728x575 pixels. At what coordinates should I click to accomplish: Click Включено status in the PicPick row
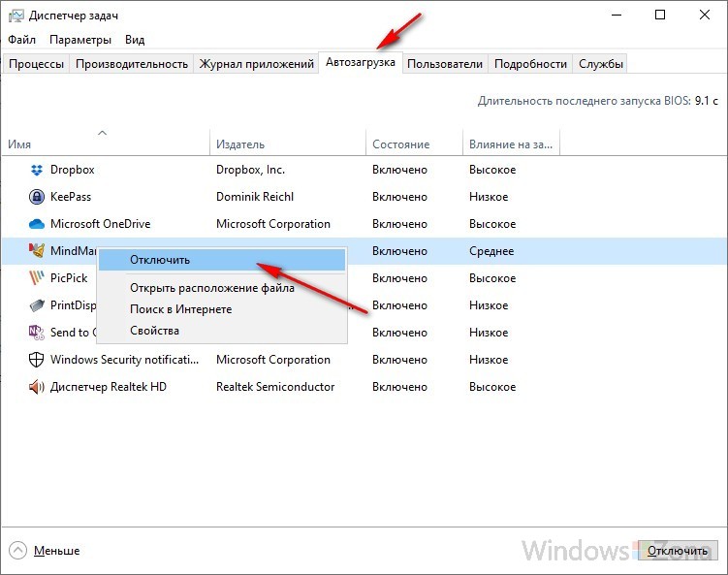click(x=399, y=277)
